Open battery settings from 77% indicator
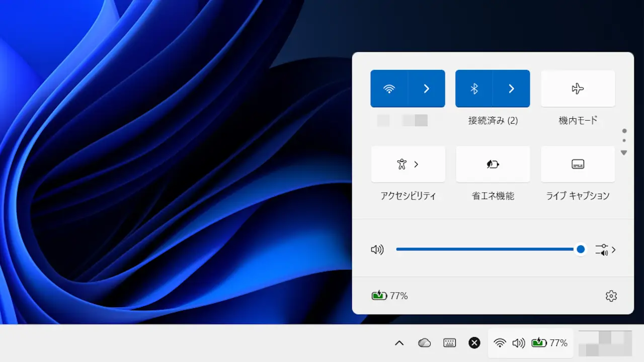Viewport: 644px width, 362px height. pyautogui.click(x=390, y=296)
